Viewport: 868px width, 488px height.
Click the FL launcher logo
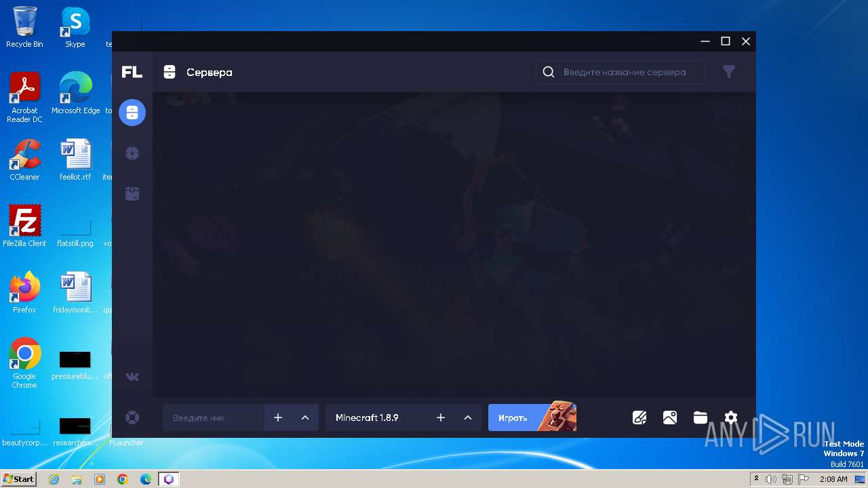[x=132, y=72]
